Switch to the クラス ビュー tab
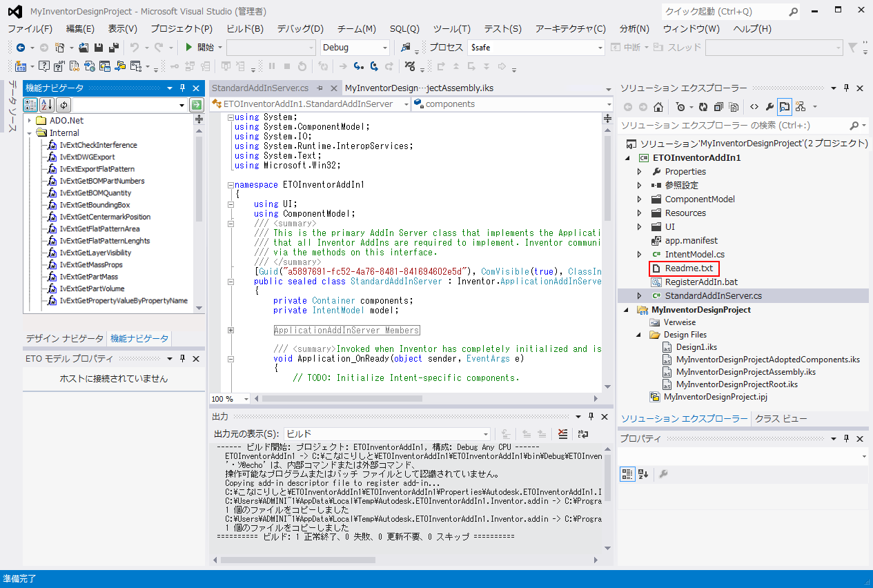This screenshot has width=873, height=588. [x=781, y=419]
